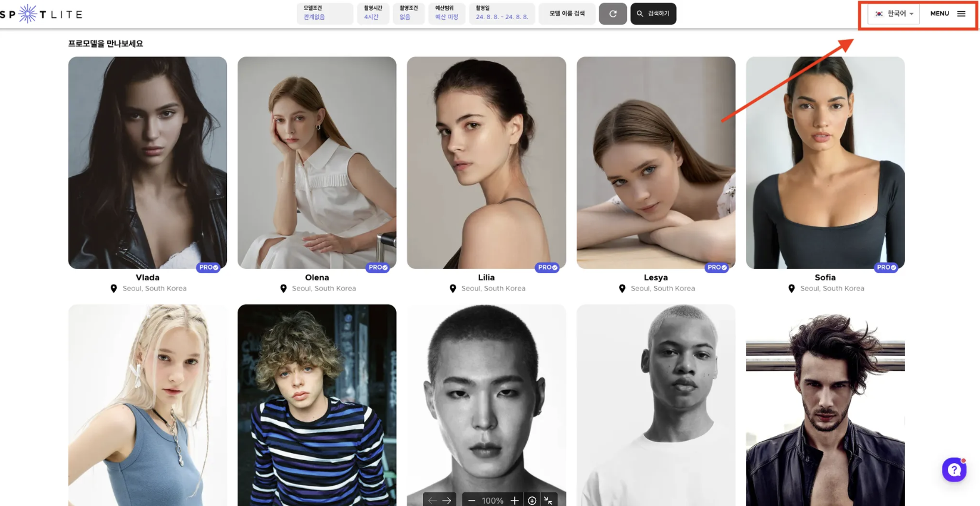
Task: Open the 촬영일 date range filter
Action: (502, 14)
